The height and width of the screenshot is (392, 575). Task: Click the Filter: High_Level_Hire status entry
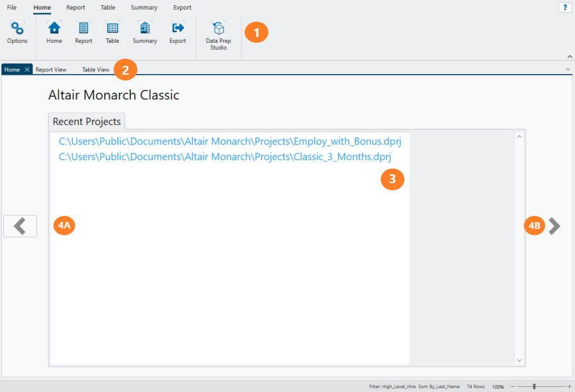pos(392,386)
